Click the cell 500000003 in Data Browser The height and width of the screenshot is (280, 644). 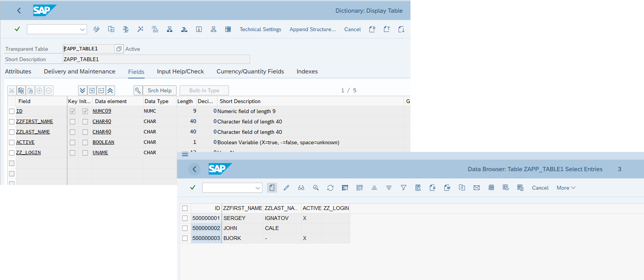[206, 238]
